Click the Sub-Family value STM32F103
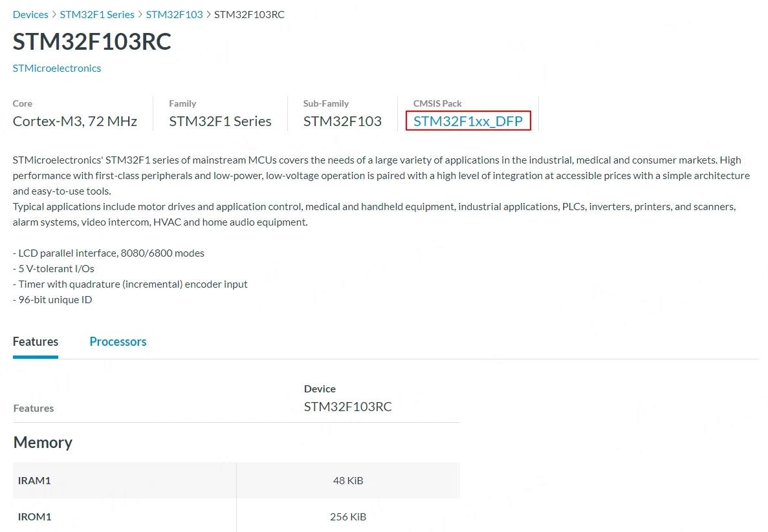The width and height of the screenshot is (768, 532). (x=342, y=121)
